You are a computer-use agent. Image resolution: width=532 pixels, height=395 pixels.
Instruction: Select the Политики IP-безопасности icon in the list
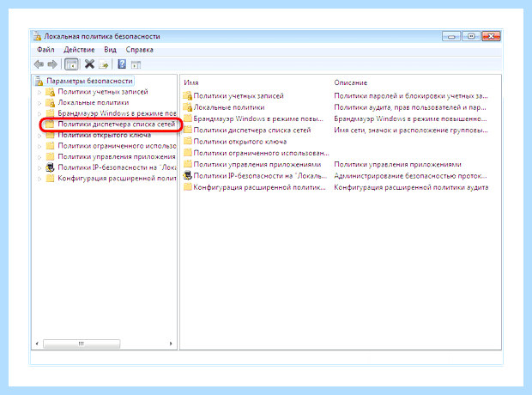point(187,175)
